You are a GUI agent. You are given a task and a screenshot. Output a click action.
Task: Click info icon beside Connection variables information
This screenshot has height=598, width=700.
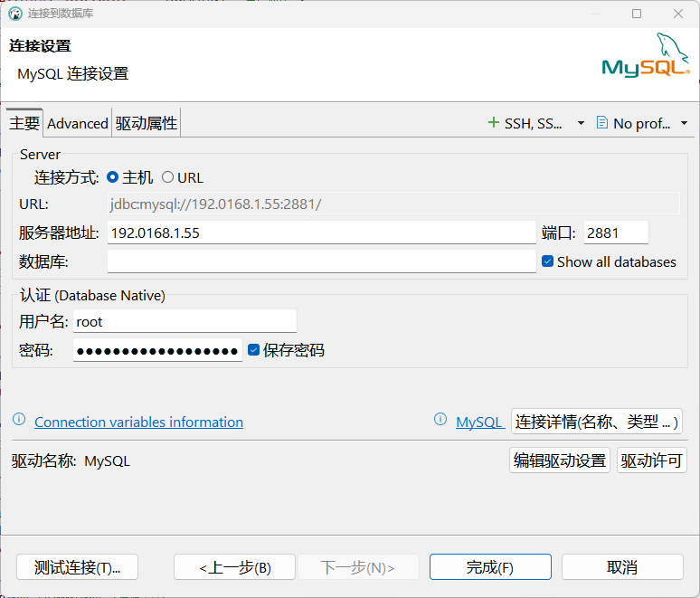tap(19, 421)
